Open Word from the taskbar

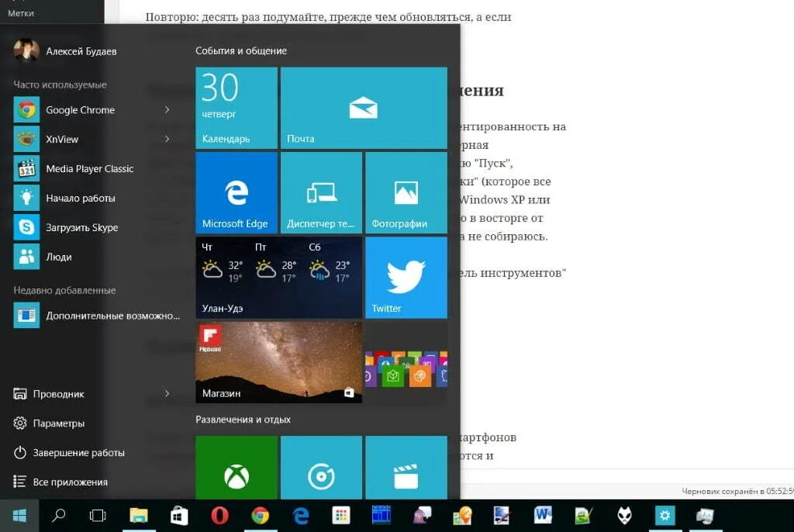[544, 516]
